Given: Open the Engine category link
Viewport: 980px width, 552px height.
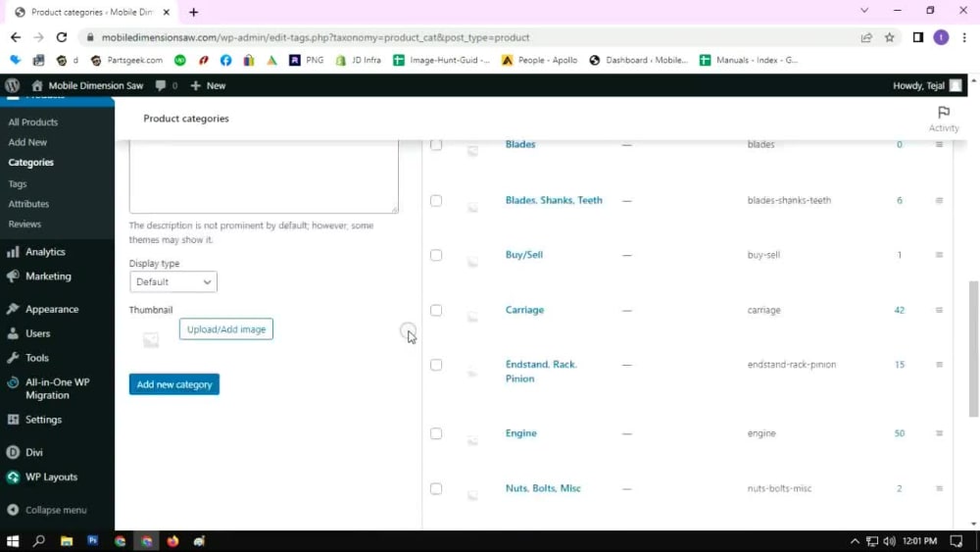Looking at the screenshot, I should coord(520,433).
